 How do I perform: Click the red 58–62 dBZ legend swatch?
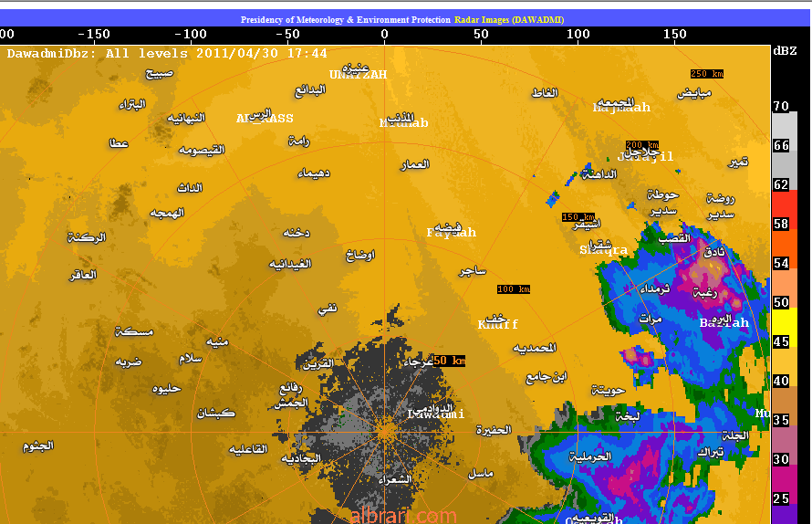(x=785, y=210)
